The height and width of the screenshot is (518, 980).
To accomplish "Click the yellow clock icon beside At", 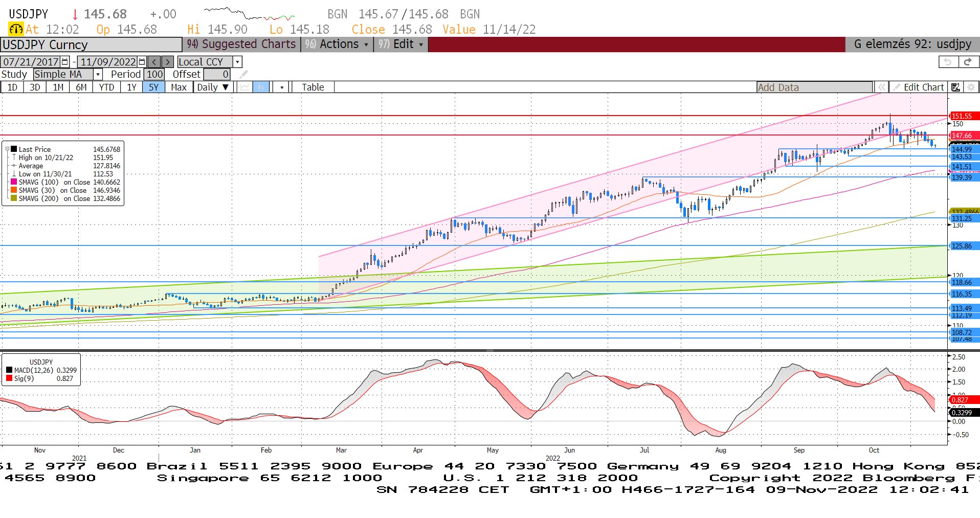I will [16, 30].
